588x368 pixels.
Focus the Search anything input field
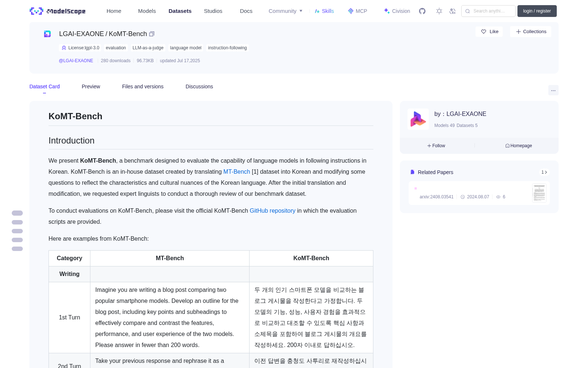point(488,11)
